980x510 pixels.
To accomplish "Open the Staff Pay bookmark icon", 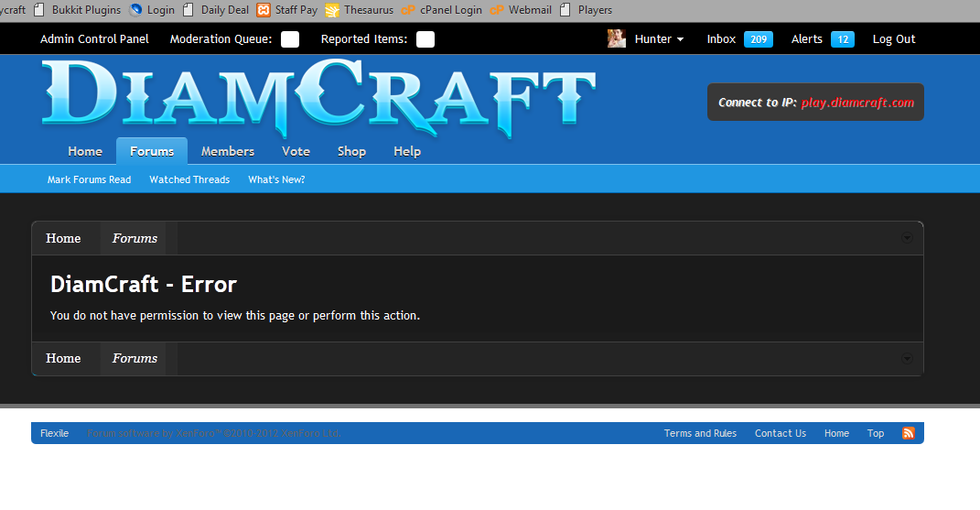I will [x=264, y=10].
